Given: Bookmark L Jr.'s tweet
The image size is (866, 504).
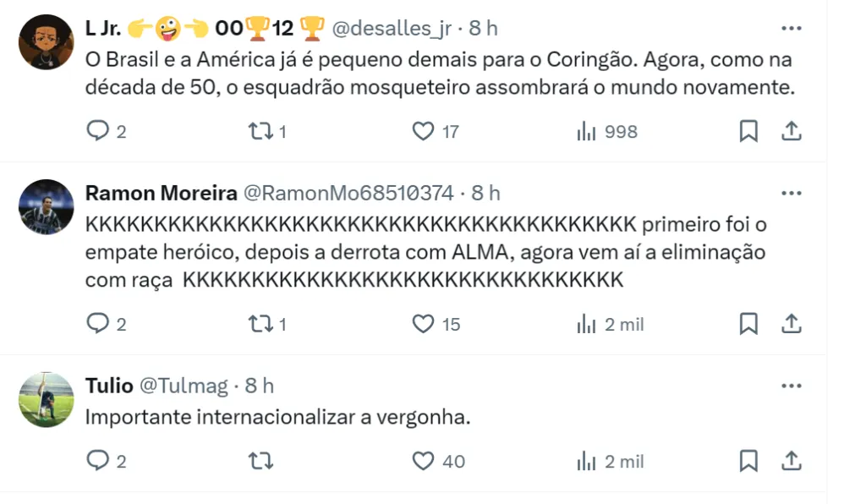Looking at the screenshot, I should coord(748,132).
